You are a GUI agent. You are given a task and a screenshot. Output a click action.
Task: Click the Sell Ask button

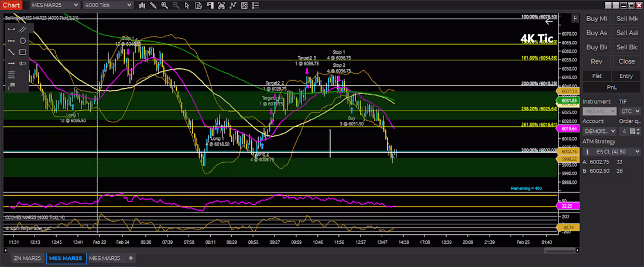[x=627, y=33]
